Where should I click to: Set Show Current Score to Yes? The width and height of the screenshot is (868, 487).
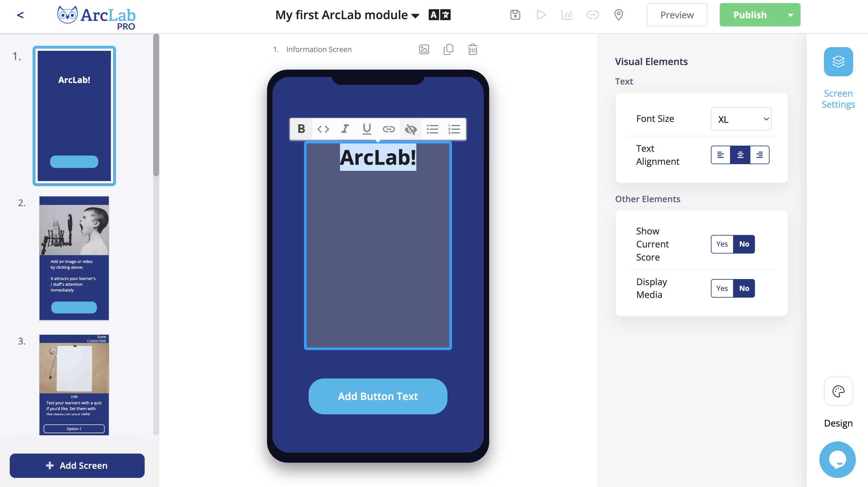[x=722, y=244]
